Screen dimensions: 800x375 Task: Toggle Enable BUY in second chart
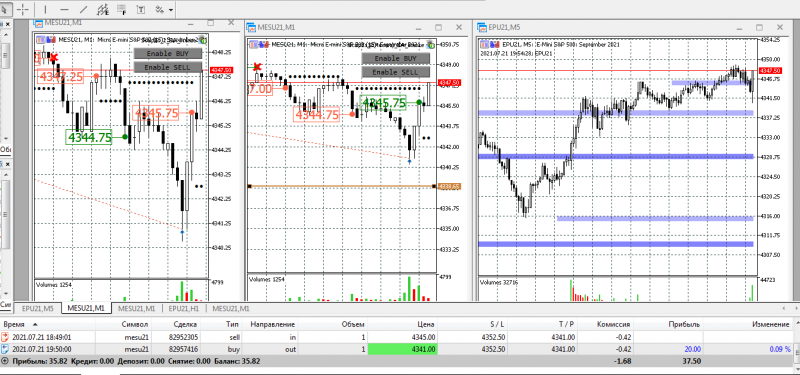coord(396,59)
